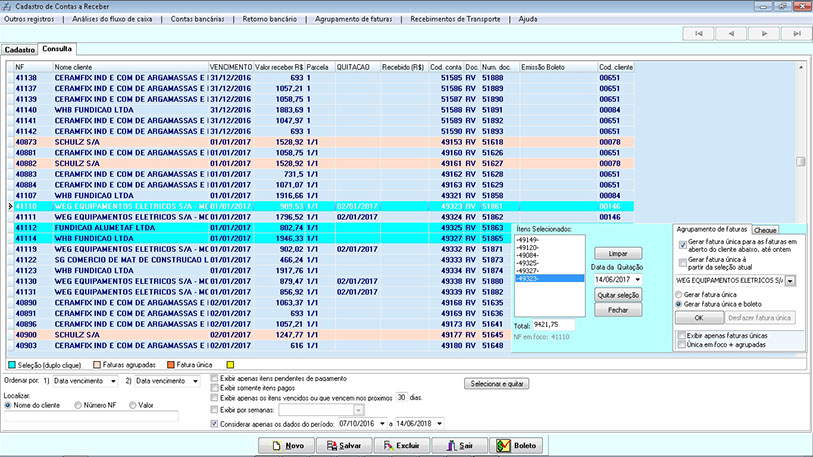
Task: Open the 'Contas bancárias' menu
Action: coord(195,19)
